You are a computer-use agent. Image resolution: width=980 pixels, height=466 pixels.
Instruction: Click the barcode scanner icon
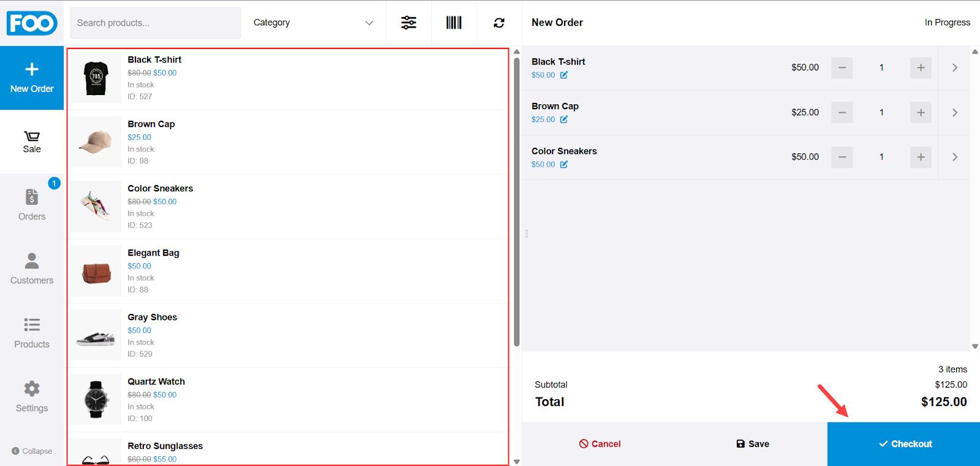tap(454, 23)
